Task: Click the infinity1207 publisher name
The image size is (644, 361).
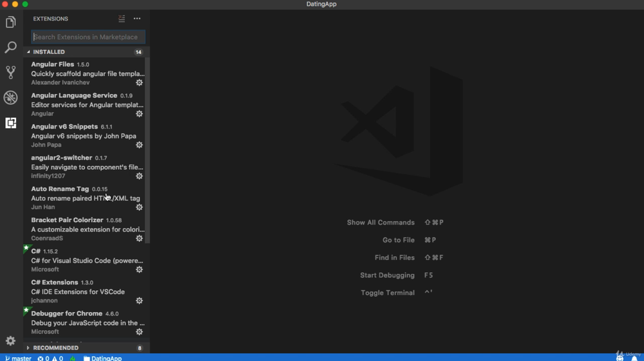Action: point(48,176)
